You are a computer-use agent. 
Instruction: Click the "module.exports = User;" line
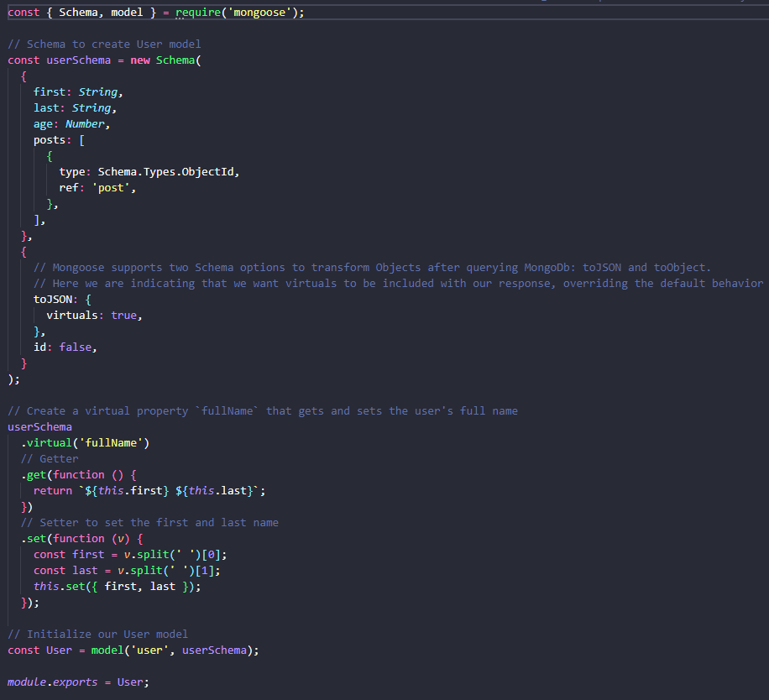(78, 682)
